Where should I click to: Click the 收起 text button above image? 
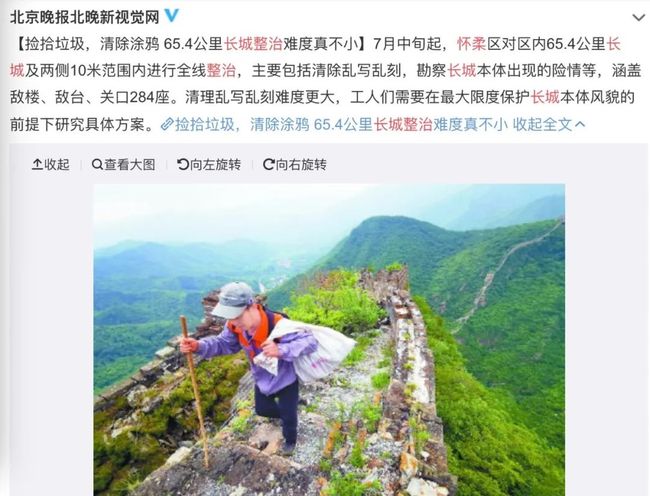[57, 165]
